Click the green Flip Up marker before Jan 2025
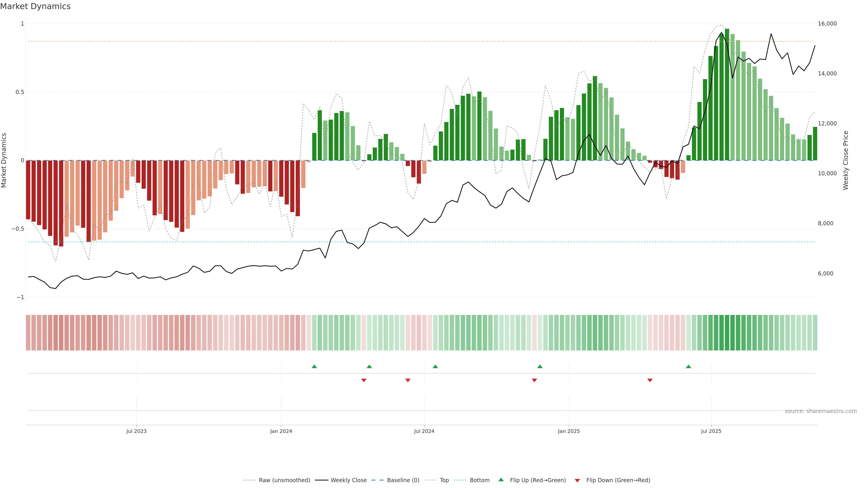 [x=540, y=366]
